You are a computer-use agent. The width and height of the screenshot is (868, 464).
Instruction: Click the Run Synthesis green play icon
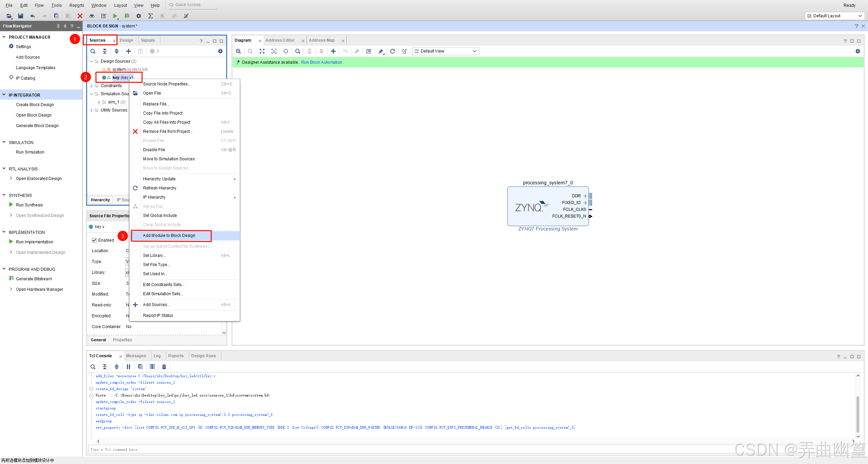11,205
